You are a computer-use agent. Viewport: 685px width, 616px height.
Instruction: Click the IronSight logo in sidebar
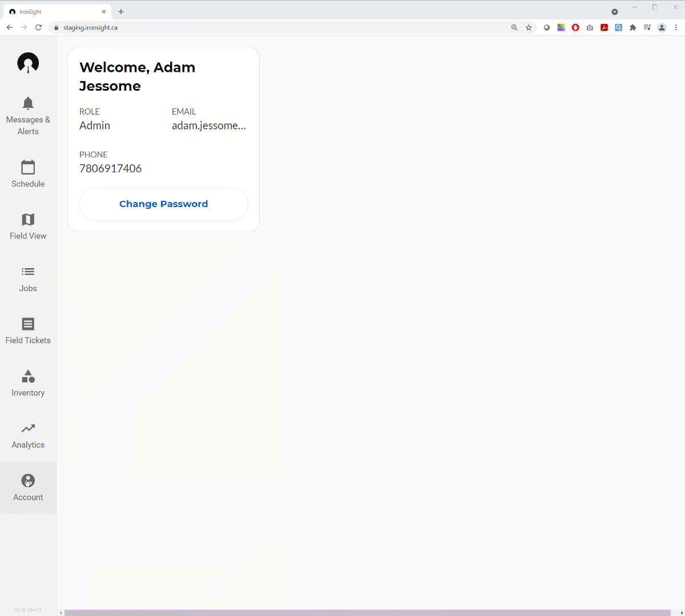click(x=28, y=63)
